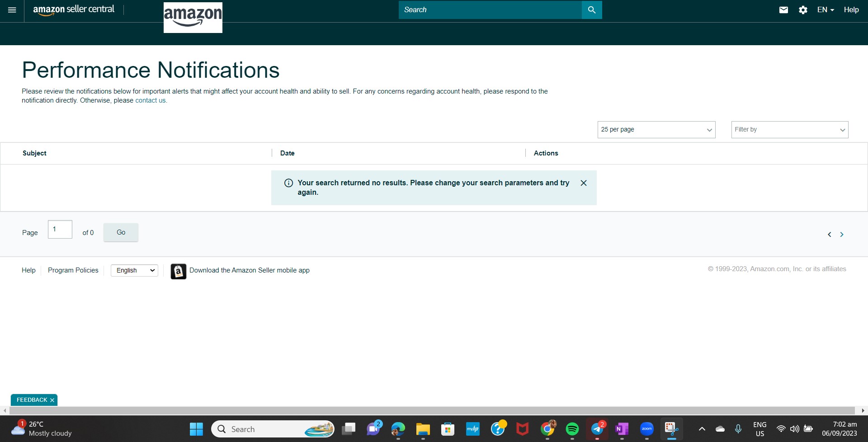Click the Go button
Viewport: 868px width, 442px height.
[x=121, y=232]
